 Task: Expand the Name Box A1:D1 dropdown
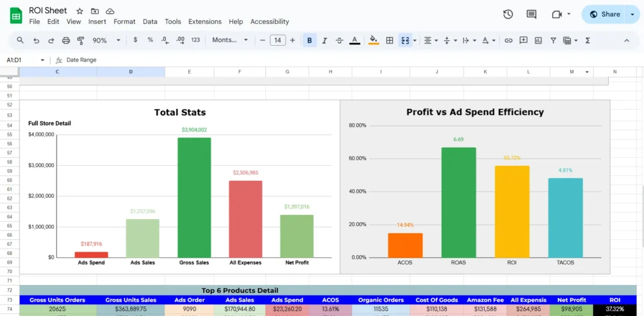click(43, 60)
